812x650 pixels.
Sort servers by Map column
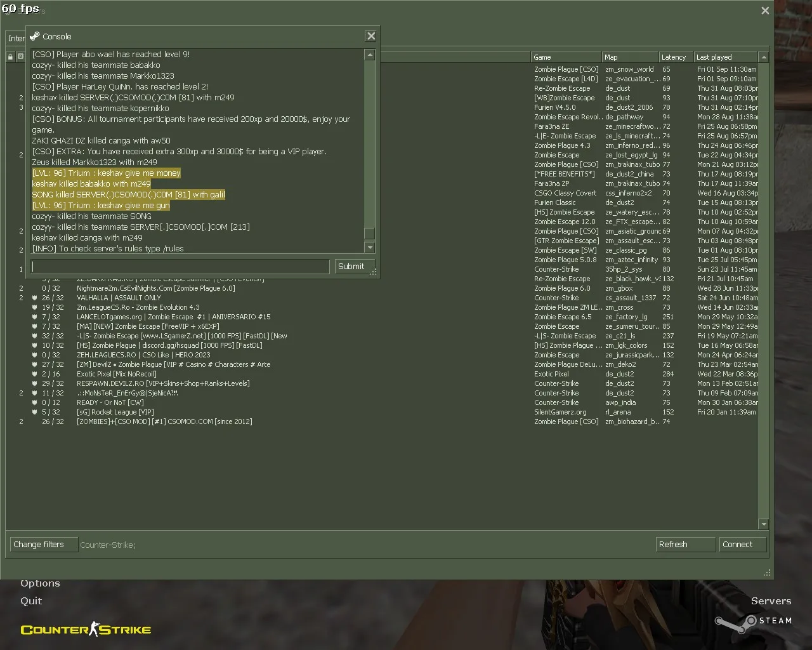click(x=631, y=57)
